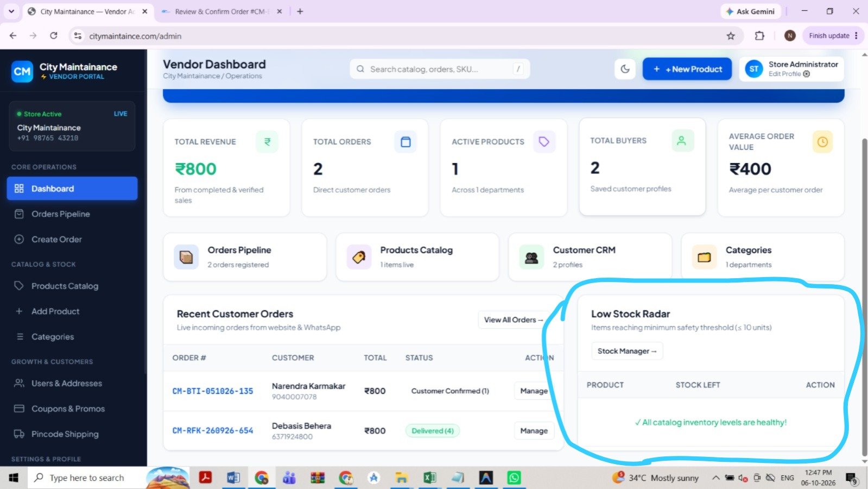
Task: Click the Total Orders box icon
Action: click(406, 142)
